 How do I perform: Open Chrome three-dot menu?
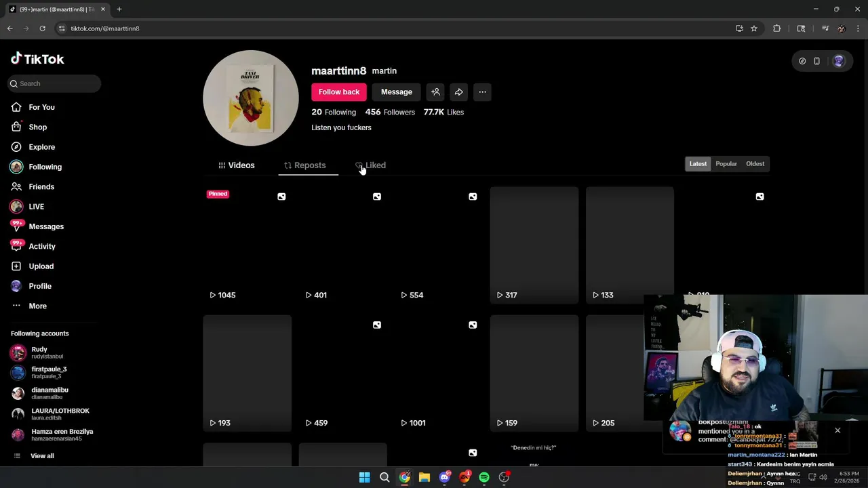(859, 28)
